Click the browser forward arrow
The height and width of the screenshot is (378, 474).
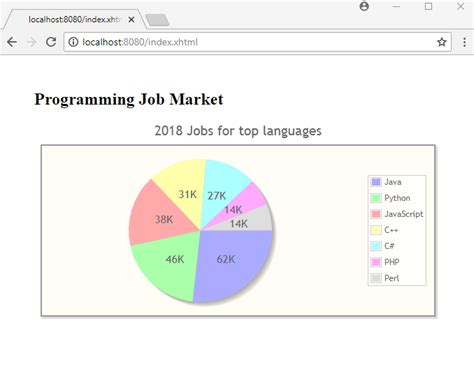pos(31,42)
